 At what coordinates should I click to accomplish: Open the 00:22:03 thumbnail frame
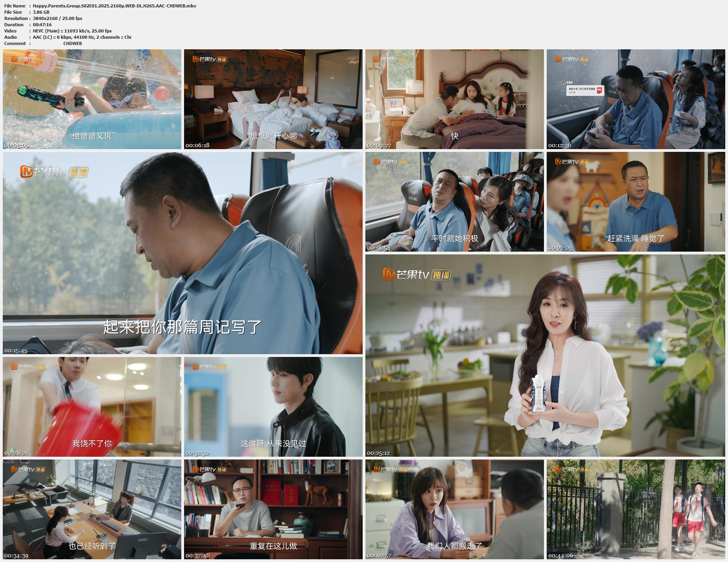coord(636,202)
